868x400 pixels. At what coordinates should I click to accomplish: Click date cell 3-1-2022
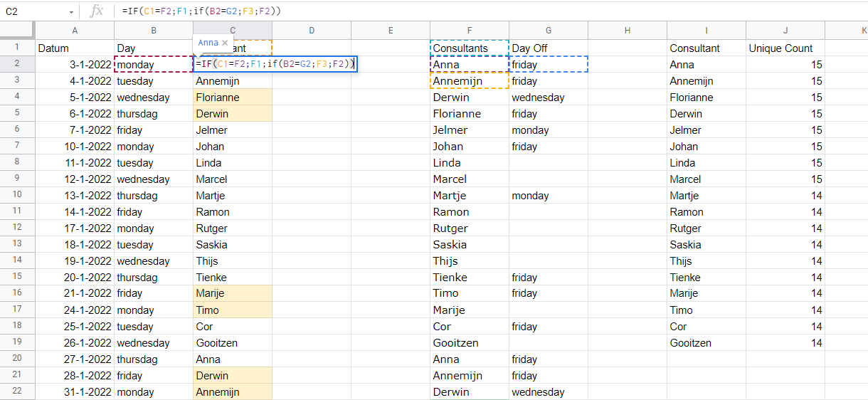[x=75, y=65]
